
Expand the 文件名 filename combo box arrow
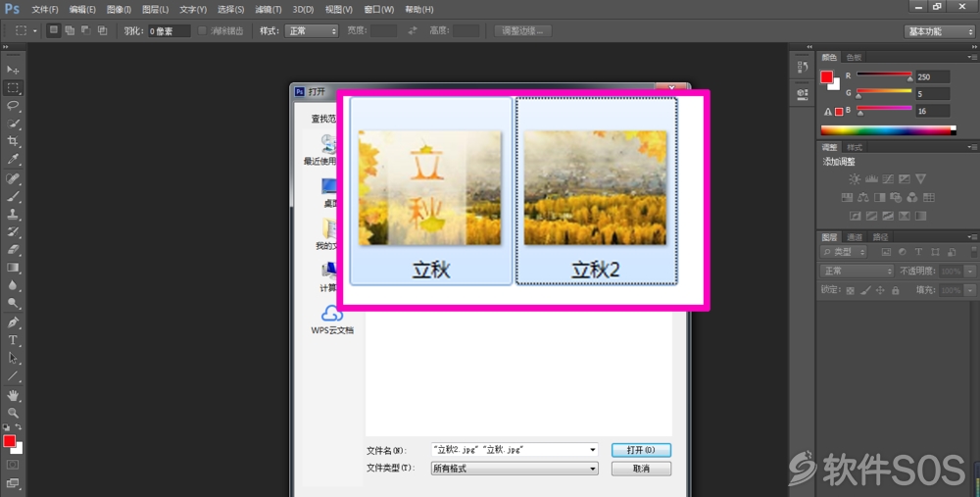(x=593, y=450)
